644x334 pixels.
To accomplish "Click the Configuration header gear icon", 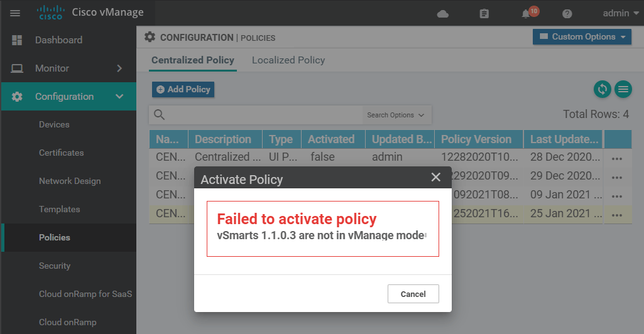I will click(x=150, y=37).
